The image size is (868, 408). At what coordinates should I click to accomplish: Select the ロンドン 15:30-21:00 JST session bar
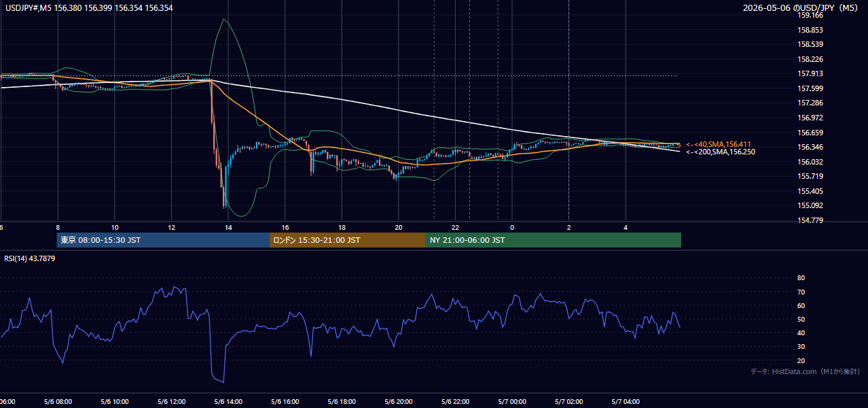coord(348,240)
